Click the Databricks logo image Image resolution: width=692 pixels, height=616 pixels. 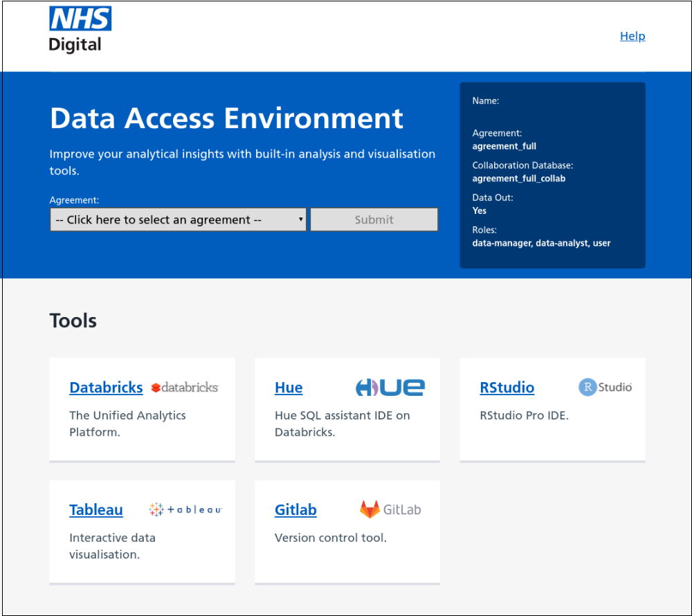coord(185,388)
